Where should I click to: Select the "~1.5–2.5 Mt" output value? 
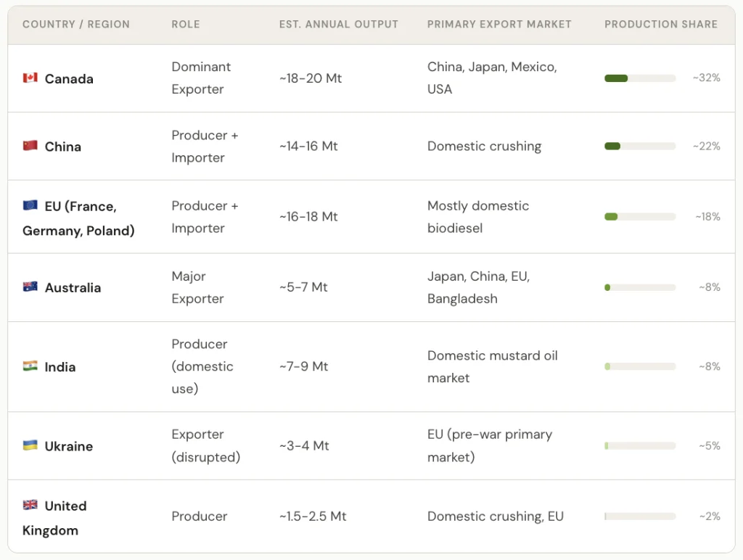point(313,516)
